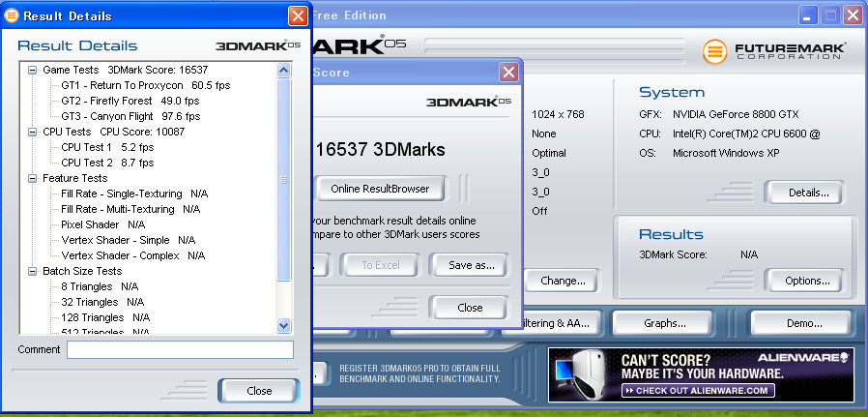Select 32 Triangles batch row
The image size is (868, 417).
coord(102,303)
